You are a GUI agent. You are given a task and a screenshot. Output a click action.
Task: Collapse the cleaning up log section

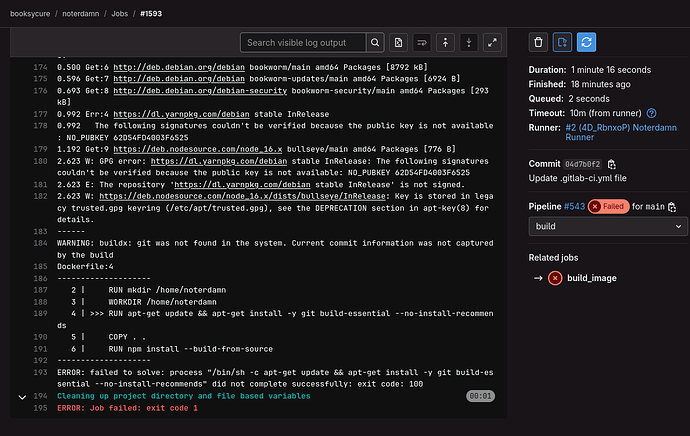point(22,396)
